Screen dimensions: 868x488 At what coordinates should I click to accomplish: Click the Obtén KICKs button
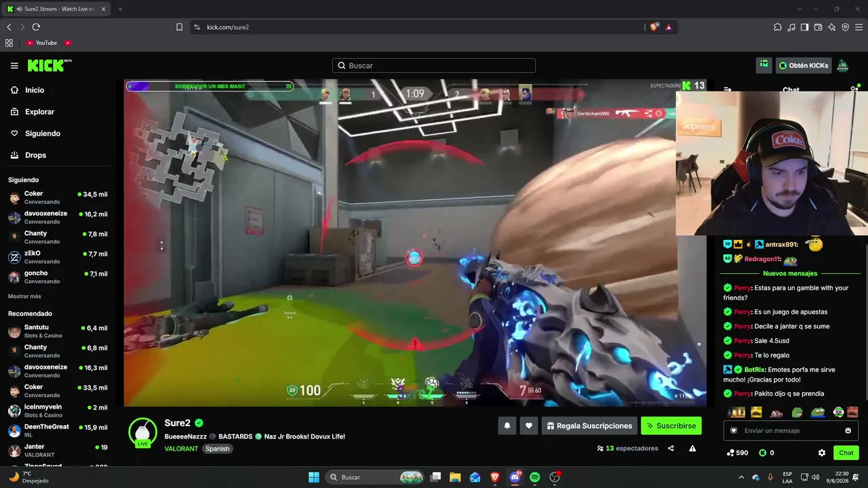(804, 66)
